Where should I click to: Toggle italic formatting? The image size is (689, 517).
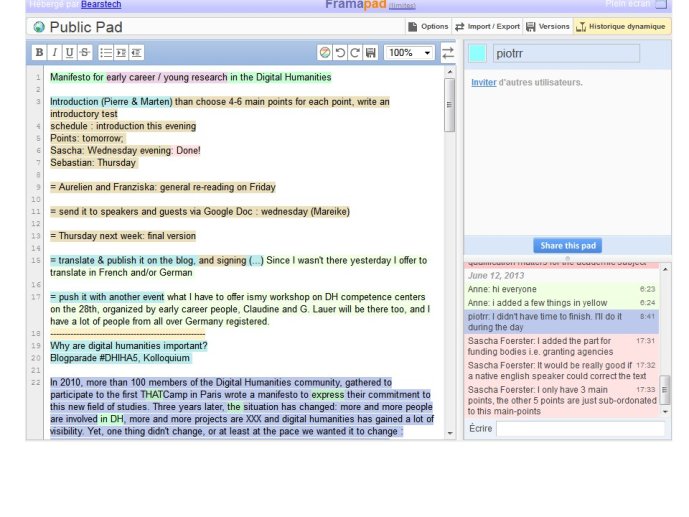[x=54, y=53]
